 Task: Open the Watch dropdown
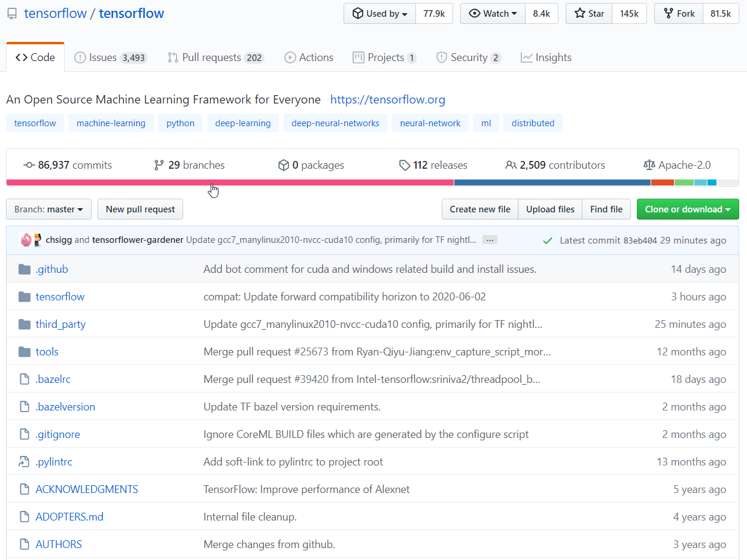pyautogui.click(x=493, y=14)
